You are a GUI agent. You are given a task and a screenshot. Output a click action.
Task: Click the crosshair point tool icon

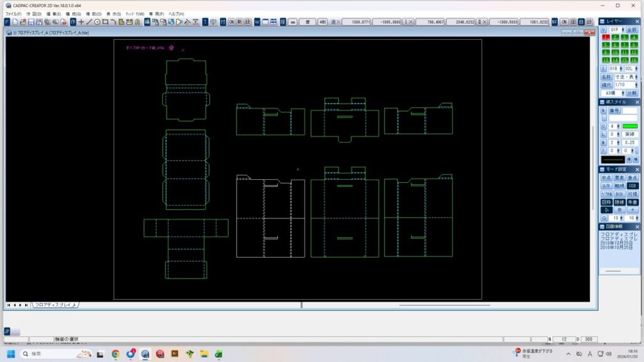(81, 22)
